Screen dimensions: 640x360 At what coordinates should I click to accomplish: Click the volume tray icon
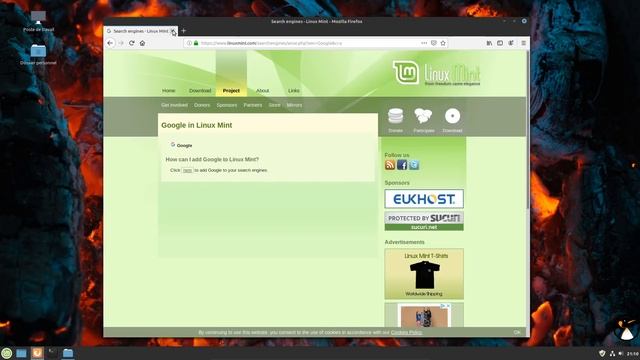coord(621,353)
